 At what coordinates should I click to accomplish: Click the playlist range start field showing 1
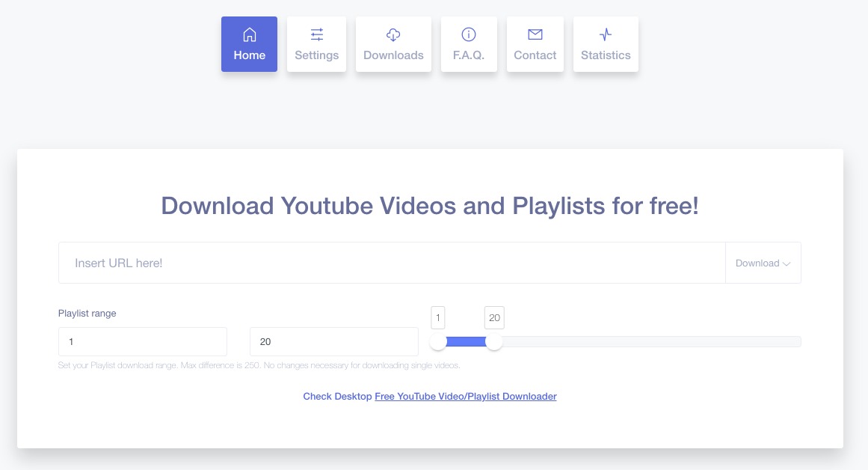coord(142,342)
